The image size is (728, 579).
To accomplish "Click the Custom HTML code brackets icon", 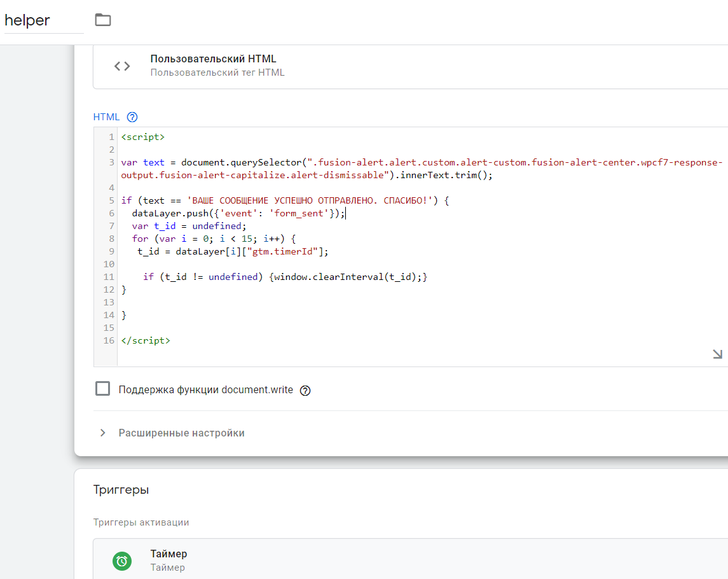I will point(122,66).
